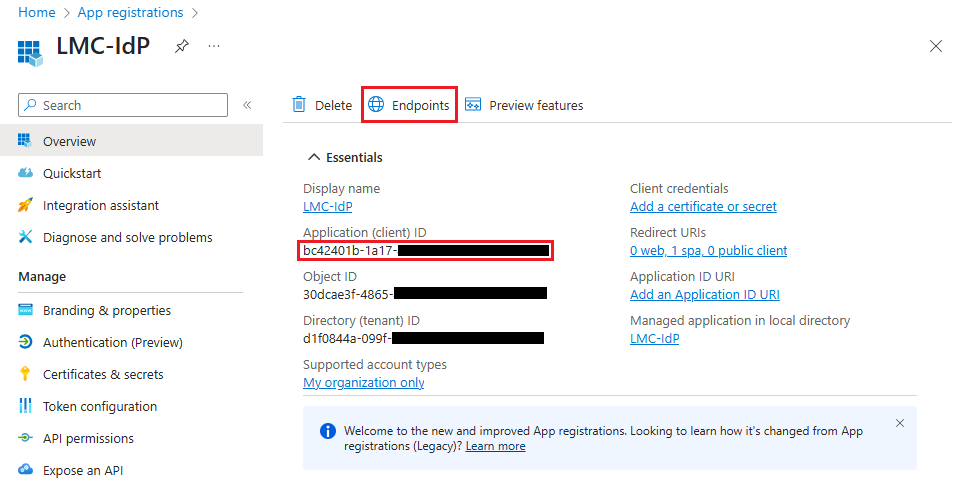Dismiss the welcome info banner
Viewport: 957px width, 479px height.
[x=900, y=423]
